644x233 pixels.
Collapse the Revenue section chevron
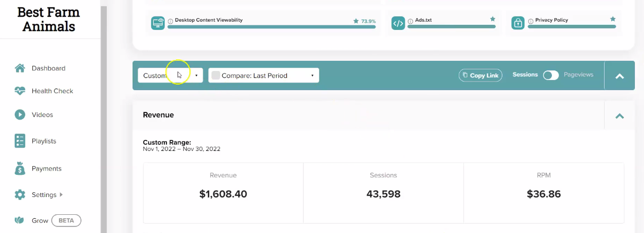[619, 115]
